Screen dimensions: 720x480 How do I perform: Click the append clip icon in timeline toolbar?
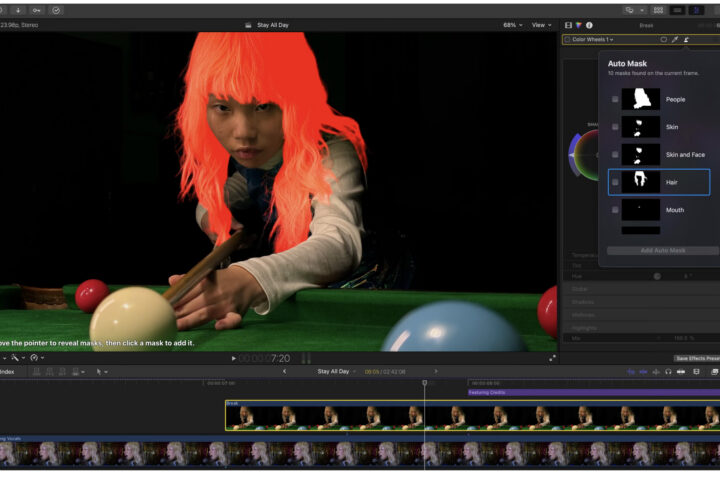click(x=62, y=372)
